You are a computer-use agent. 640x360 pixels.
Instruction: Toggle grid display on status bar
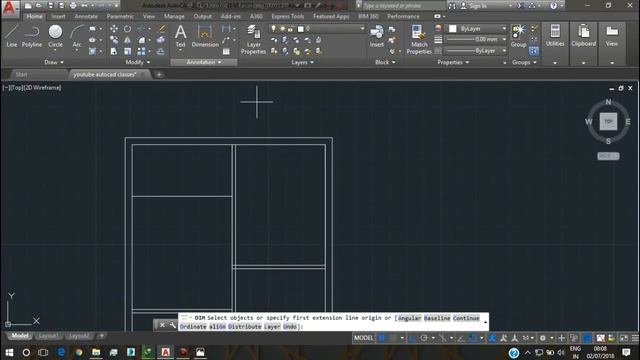[x=382, y=338]
